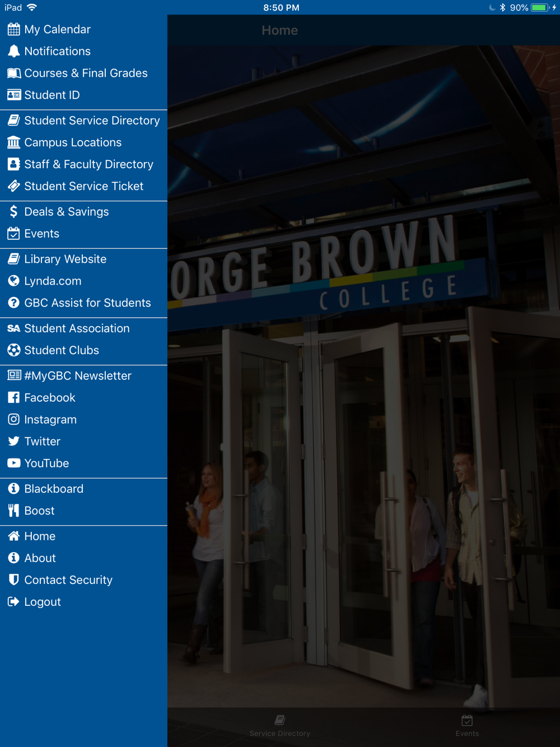Viewport: 560px width, 747px height.
Task: Open the My Calendar icon
Action: click(14, 29)
